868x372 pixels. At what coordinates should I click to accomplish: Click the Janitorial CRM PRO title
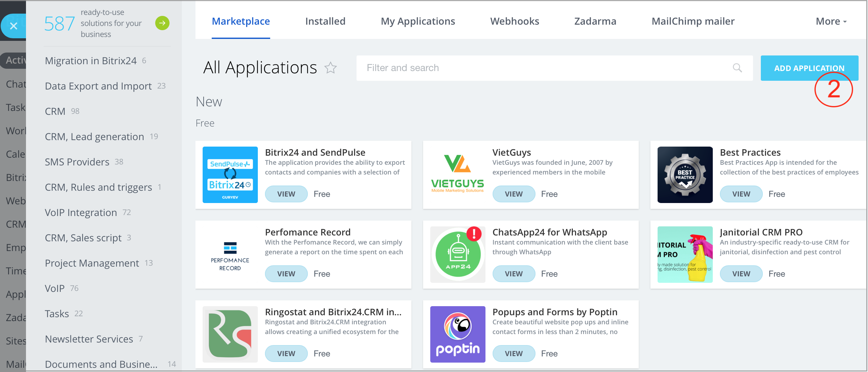[761, 232]
